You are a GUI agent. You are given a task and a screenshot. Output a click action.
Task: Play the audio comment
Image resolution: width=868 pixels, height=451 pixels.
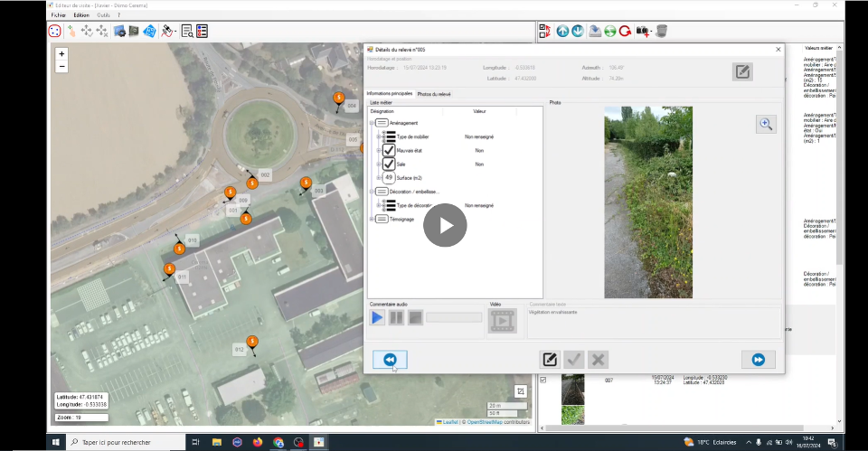pos(377,317)
